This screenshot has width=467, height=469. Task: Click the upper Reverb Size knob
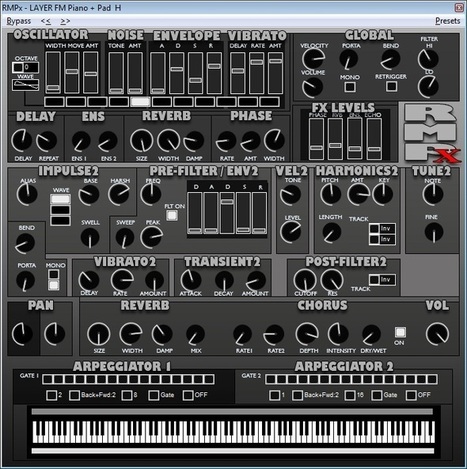point(142,140)
